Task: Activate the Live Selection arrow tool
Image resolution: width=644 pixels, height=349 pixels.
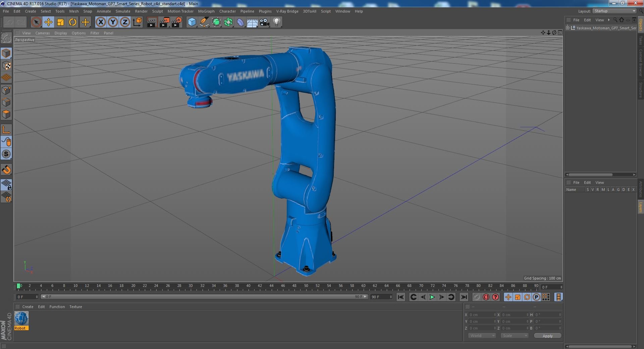Action: (x=36, y=22)
